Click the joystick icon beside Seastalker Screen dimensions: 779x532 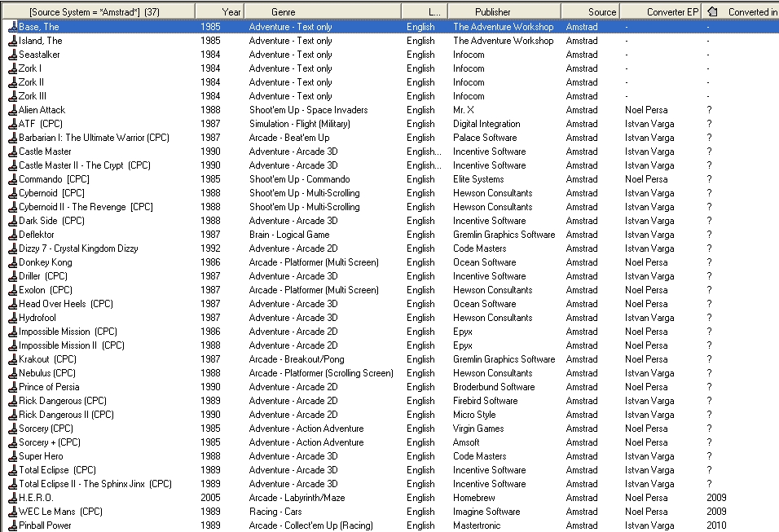13,55
